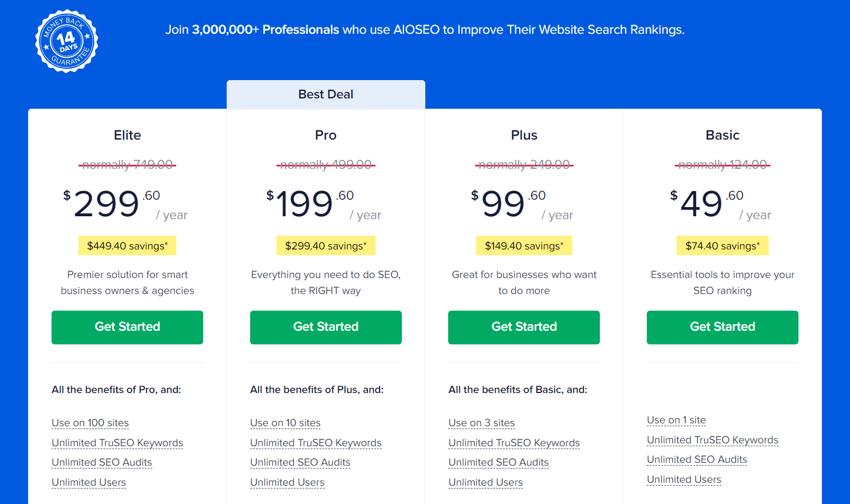Click Unlimited SEO Audits under Plus

pyautogui.click(x=499, y=462)
